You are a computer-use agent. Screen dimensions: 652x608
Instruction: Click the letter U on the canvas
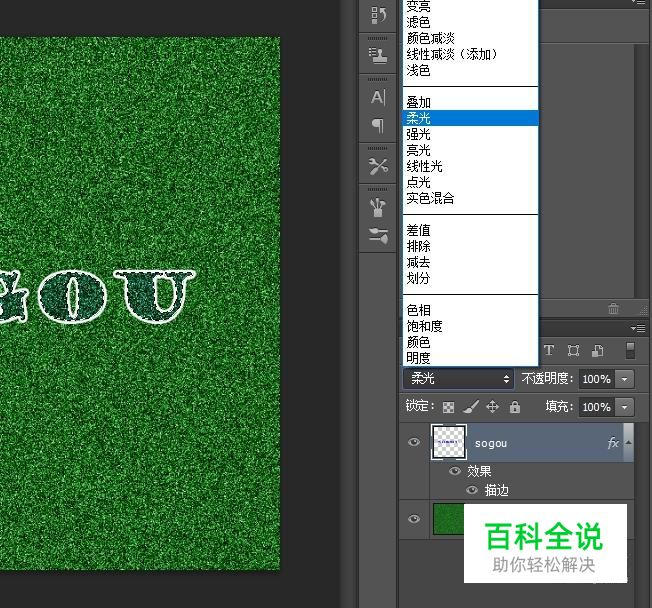point(155,296)
